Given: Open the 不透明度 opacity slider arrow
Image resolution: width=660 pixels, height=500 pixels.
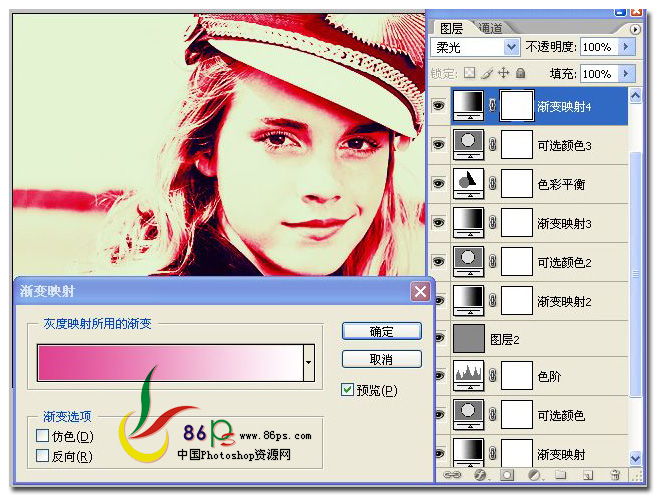Looking at the screenshot, I should pos(625,47).
